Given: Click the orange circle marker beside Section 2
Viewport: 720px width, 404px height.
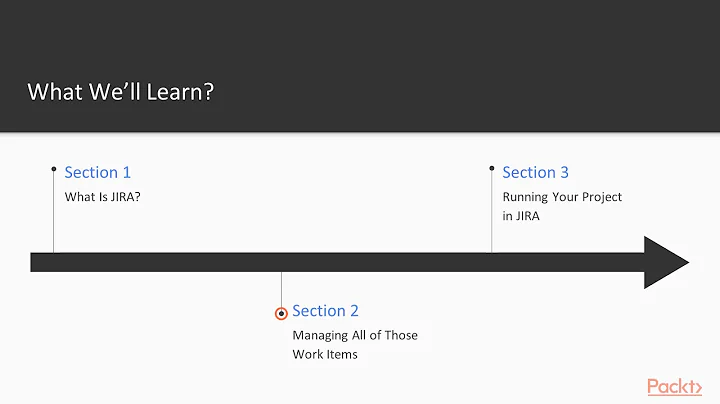Looking at the screenshot, I should [281, 313].
